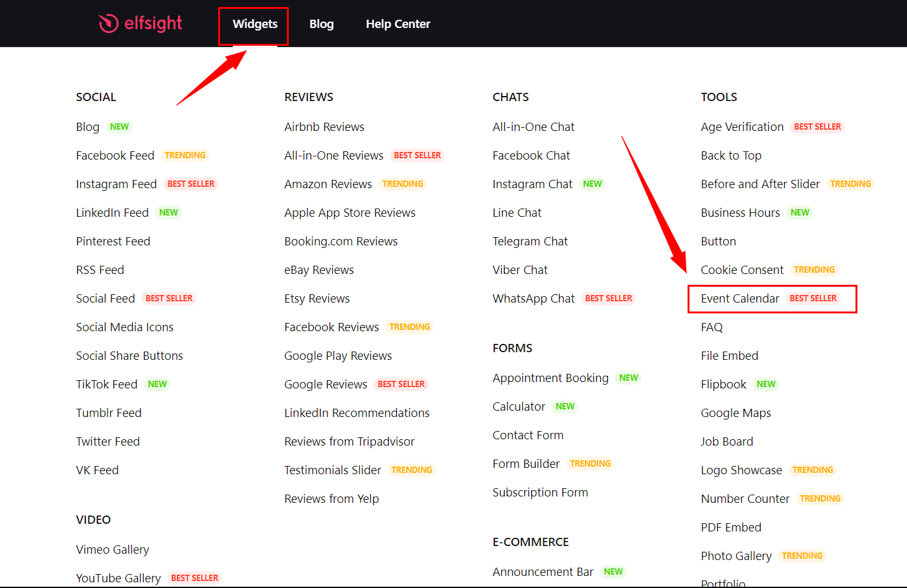The width and height of the screenshot is (907, 588).
Task: Open FAQ widget
Action: [x=712, y=327]
